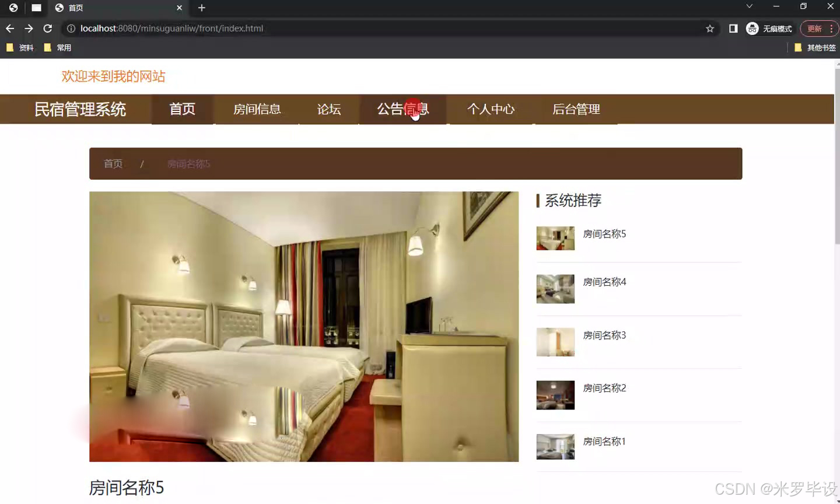Open the 论坛 menu item

point(328,109)
